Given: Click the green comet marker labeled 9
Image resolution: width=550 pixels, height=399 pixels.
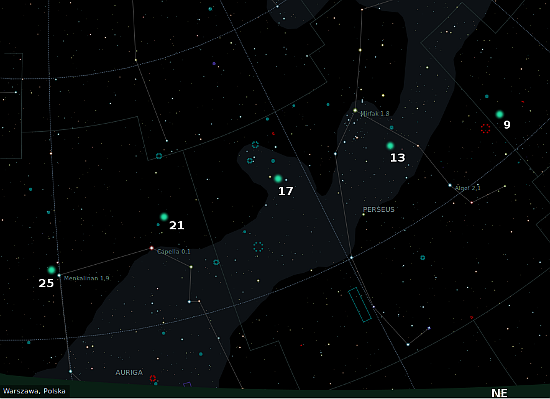Looking at the screenshot, I should (x=499, y=114).
